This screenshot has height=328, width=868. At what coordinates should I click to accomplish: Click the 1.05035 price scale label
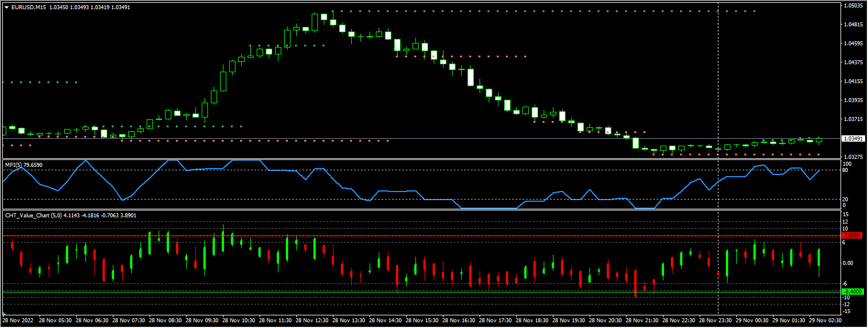point(853,6)
